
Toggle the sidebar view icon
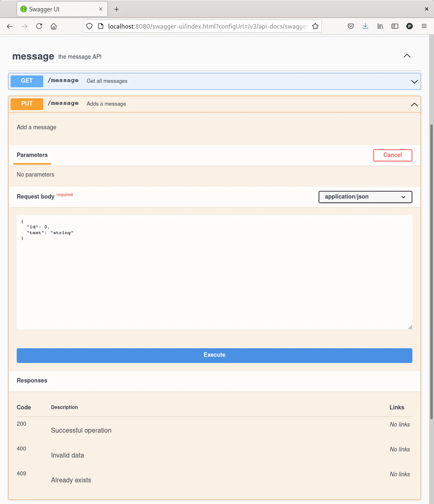point(394,26)
